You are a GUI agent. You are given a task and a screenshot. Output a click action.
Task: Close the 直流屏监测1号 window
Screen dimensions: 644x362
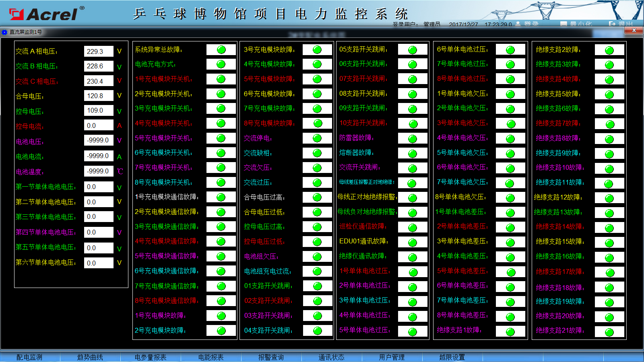tap(634, 30)
